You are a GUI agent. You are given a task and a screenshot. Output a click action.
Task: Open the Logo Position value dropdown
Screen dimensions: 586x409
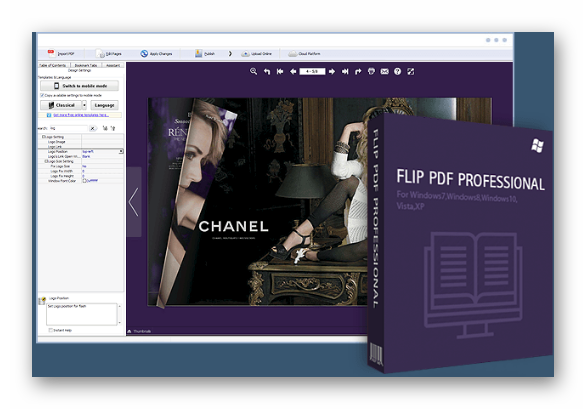[x=121, y=151]
